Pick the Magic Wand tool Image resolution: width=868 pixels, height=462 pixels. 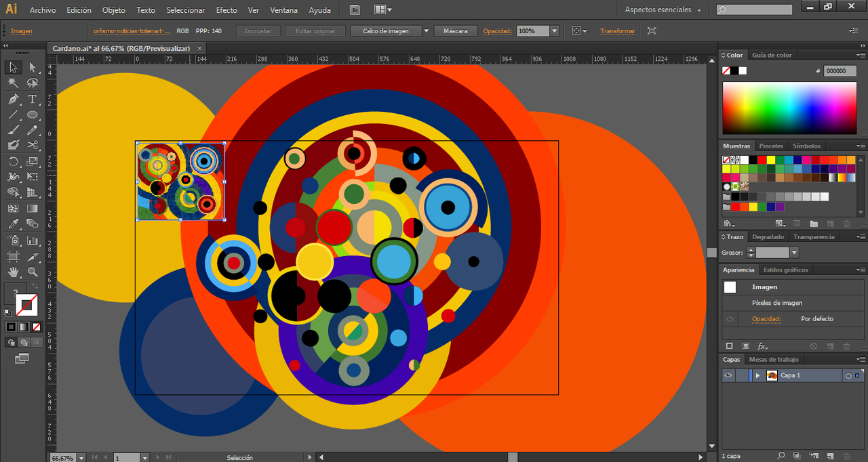pyautogui.click(x=13, y=83)
